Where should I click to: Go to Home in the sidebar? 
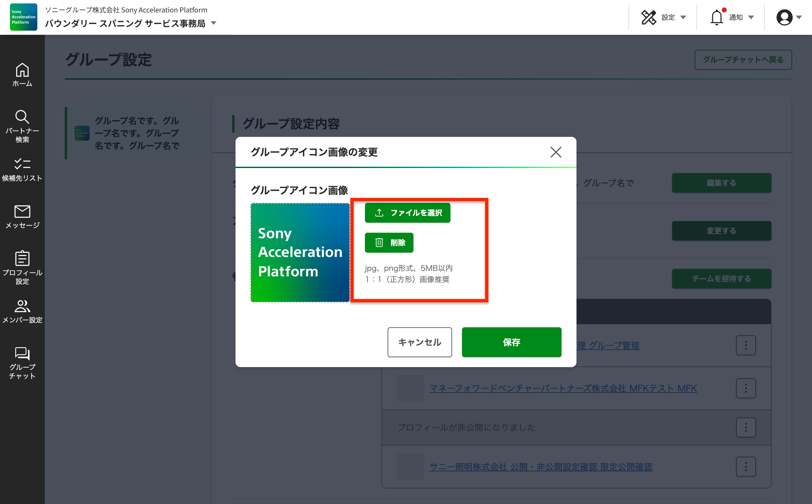click(x=22, y=75)
